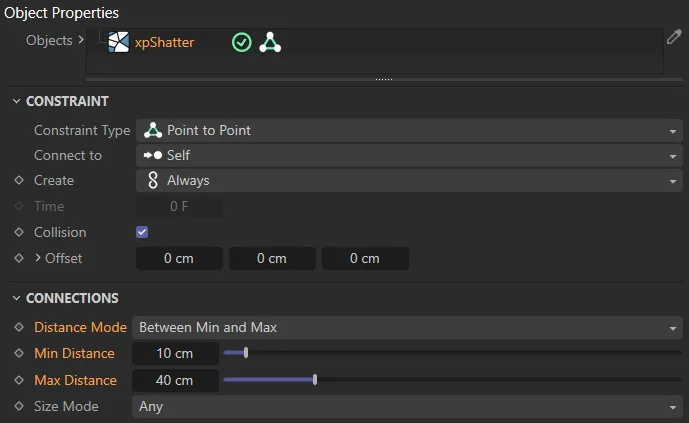
Task: Click the Max Distance slider handle
Action: tap(315, 380)
